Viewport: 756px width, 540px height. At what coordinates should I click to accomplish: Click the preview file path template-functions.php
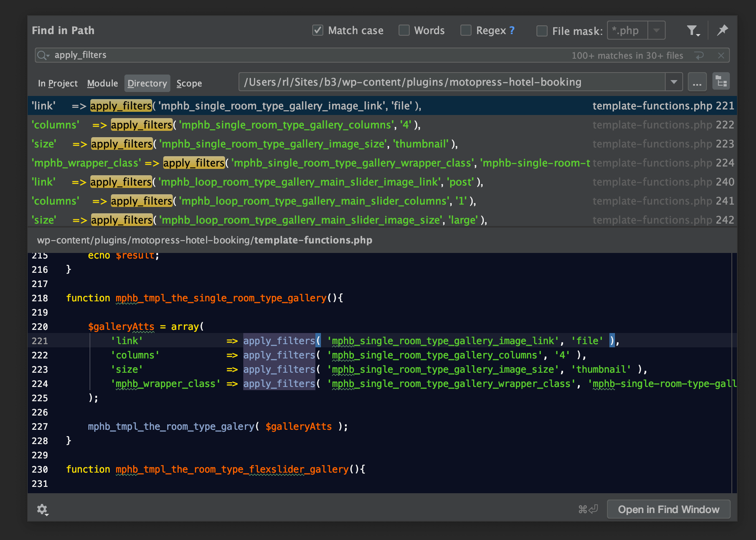coord(204,240)
